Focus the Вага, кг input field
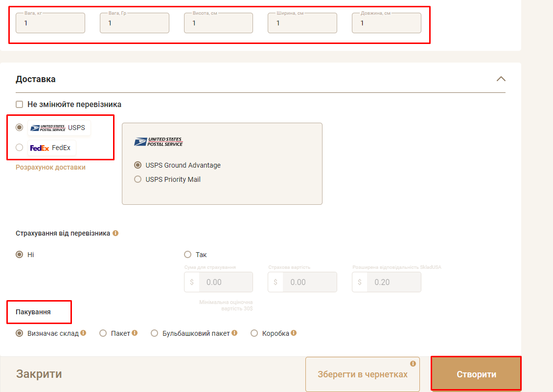553x392 pixels. click(x=50, y=23)
